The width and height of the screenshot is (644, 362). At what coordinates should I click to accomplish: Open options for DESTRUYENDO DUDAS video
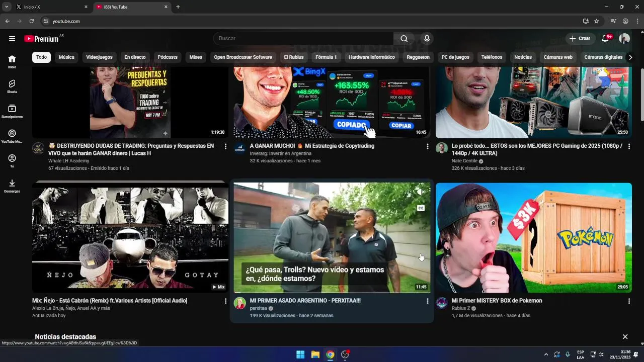coord(225,146)
